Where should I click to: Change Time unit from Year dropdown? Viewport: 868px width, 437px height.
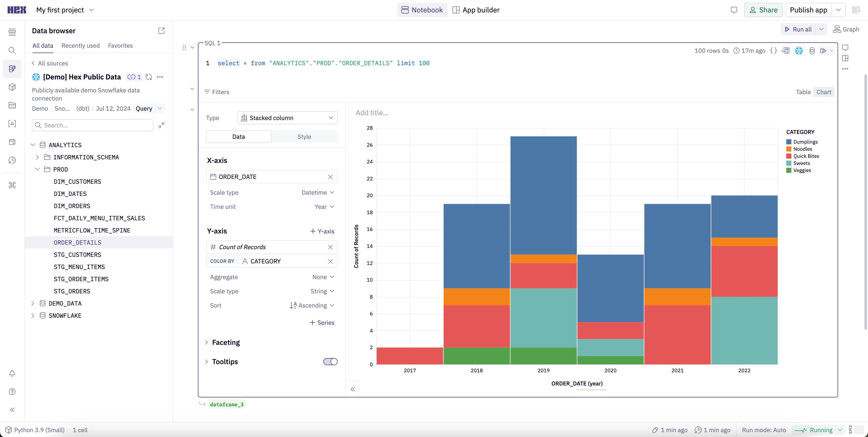click(323, 207)
